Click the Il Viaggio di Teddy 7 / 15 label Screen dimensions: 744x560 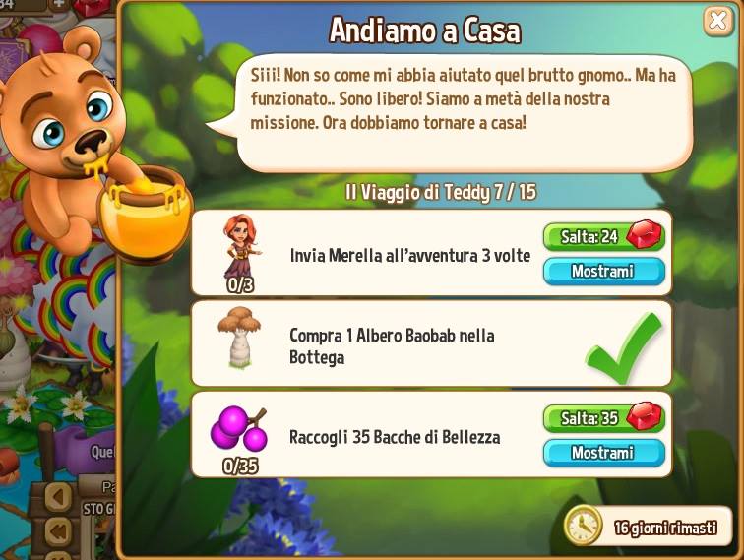441,192
